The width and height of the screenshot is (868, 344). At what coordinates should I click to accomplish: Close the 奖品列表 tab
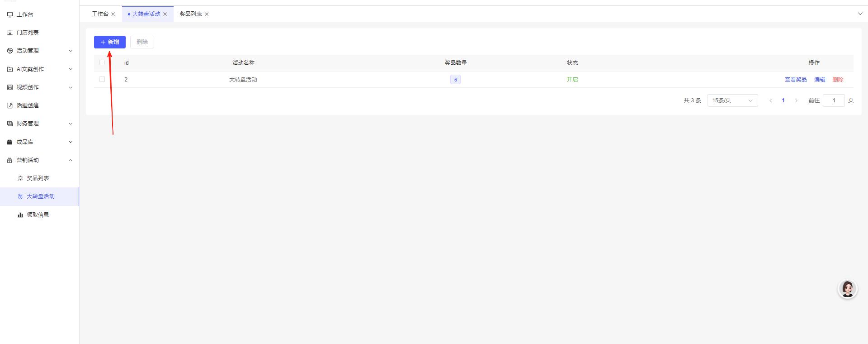coord(207,14)
